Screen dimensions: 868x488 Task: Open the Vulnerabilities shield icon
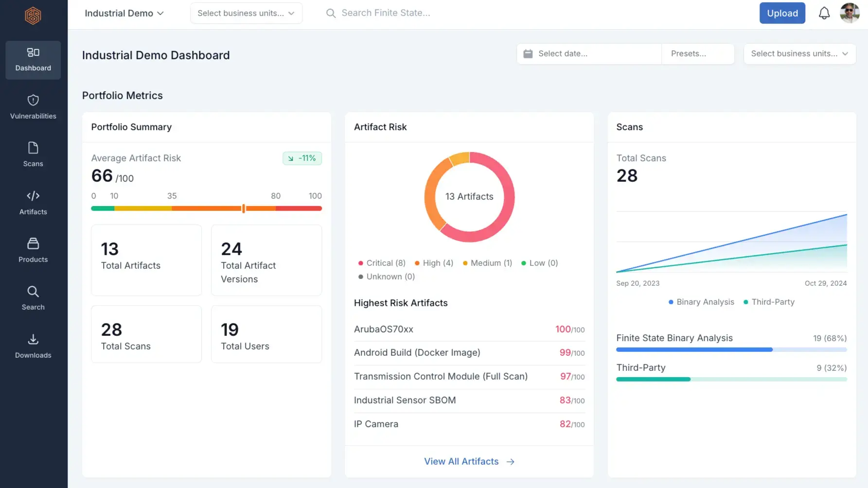click(x=33, y=101)
